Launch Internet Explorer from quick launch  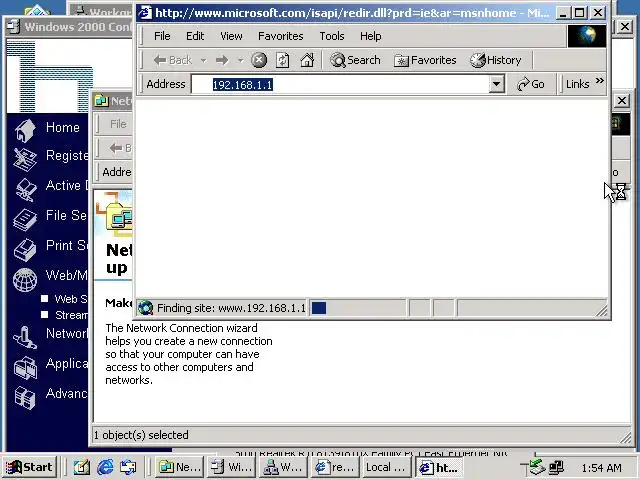[x=105, y=467]
